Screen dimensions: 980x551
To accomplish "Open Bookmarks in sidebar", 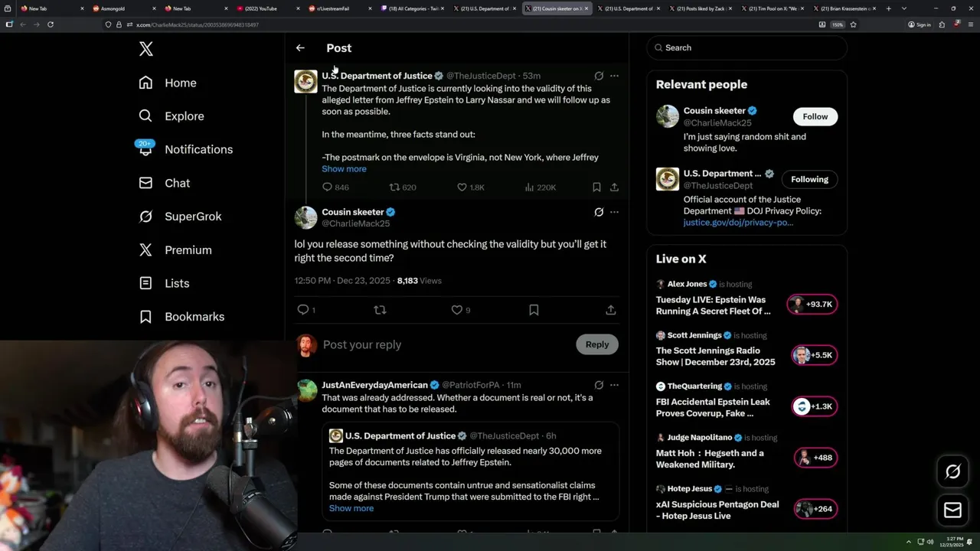I will point(181,317).
